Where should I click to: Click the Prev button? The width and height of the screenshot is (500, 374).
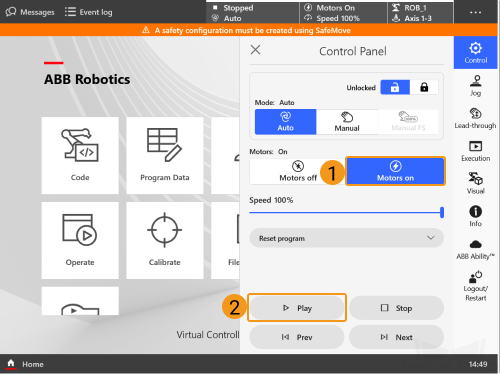pos(297,337)
